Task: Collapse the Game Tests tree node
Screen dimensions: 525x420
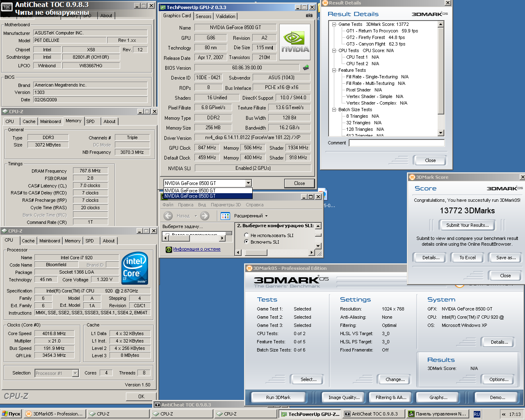Action: click(x=334, y=24)
